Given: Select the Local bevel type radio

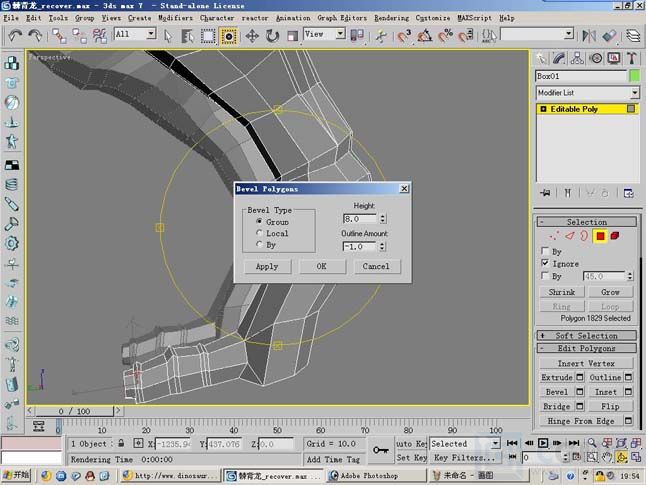Looking at the screenshot, I should 260,233.
